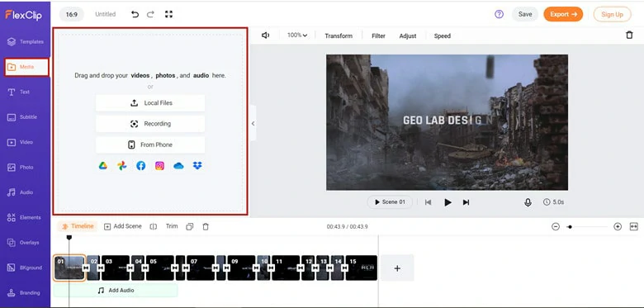Edit the Untitled project name
The image size is (644, 308).
106,14
